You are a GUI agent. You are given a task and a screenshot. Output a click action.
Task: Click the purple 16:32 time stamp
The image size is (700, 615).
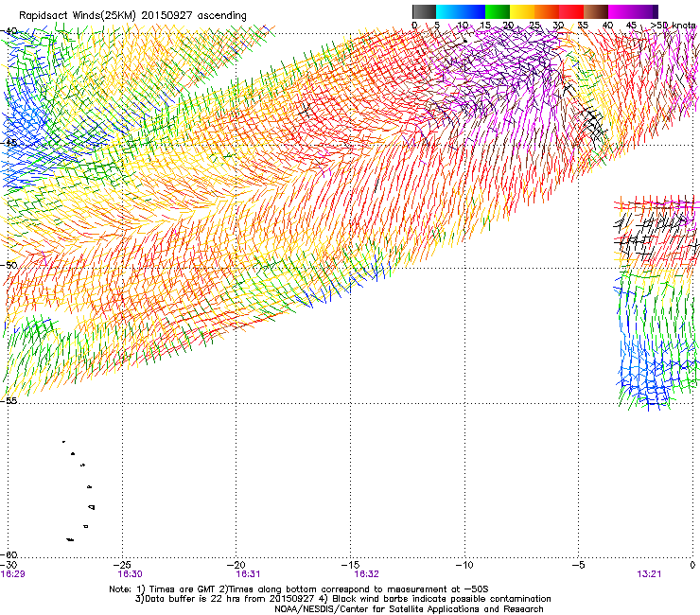(x=366, y=574)
